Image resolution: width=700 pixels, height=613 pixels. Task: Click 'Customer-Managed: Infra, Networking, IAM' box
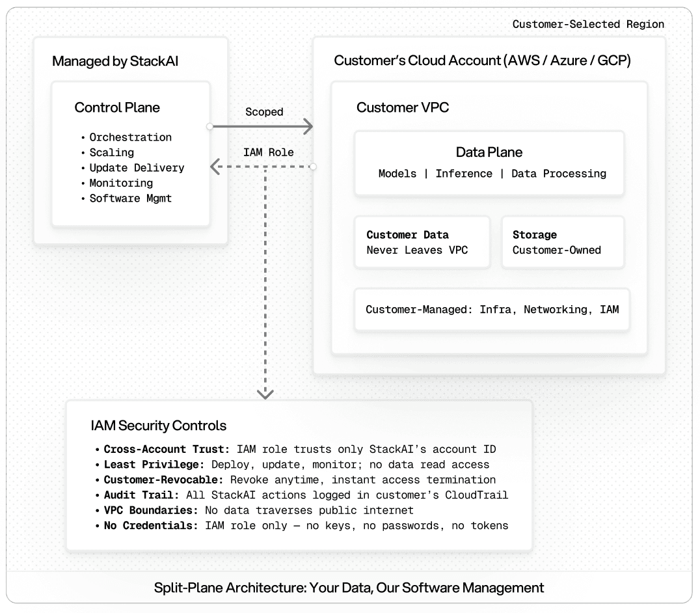[492, 309]
